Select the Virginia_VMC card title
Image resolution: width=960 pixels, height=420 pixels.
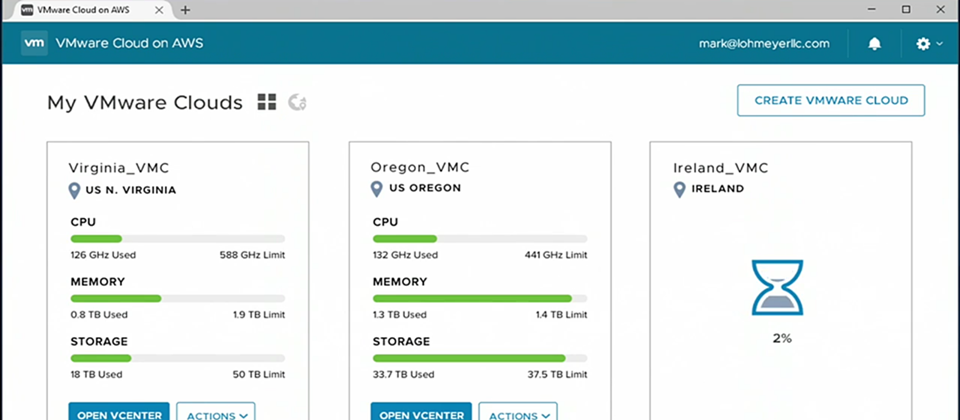click(119, 168)
